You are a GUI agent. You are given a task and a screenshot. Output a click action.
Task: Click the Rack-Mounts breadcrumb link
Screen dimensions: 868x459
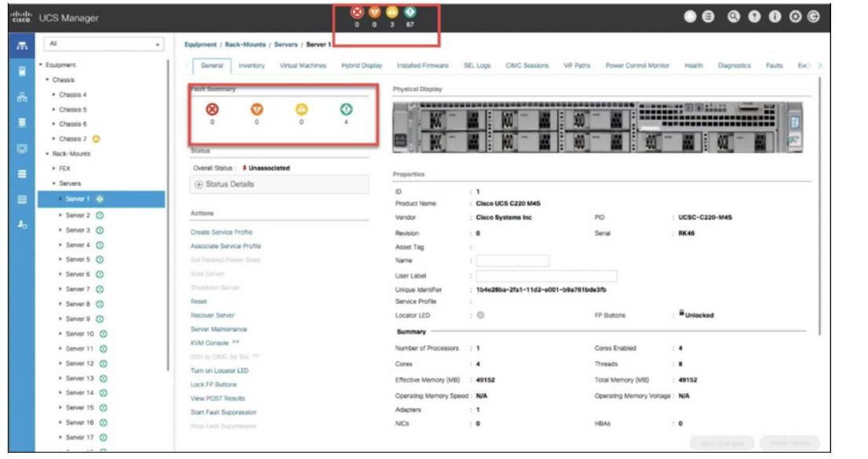click(x=245, y=44)
